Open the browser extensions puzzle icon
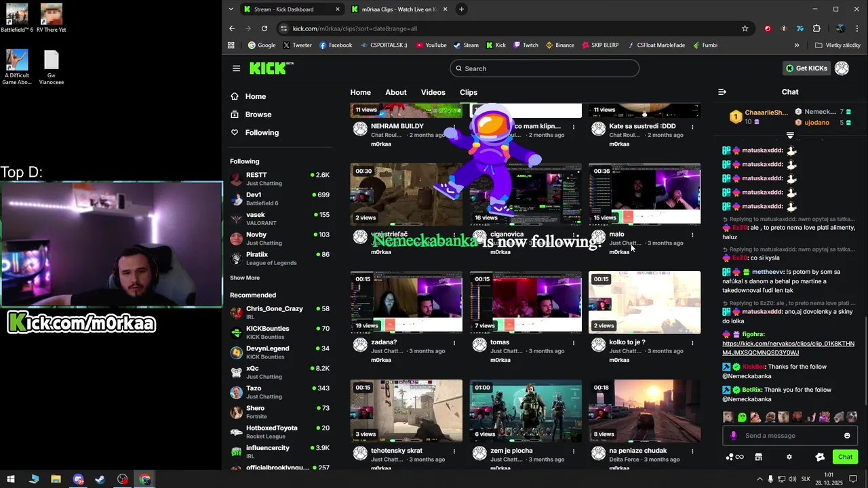The height and width of the screenshot is (488, 868). pyautogui.click(x=816, y=28)
